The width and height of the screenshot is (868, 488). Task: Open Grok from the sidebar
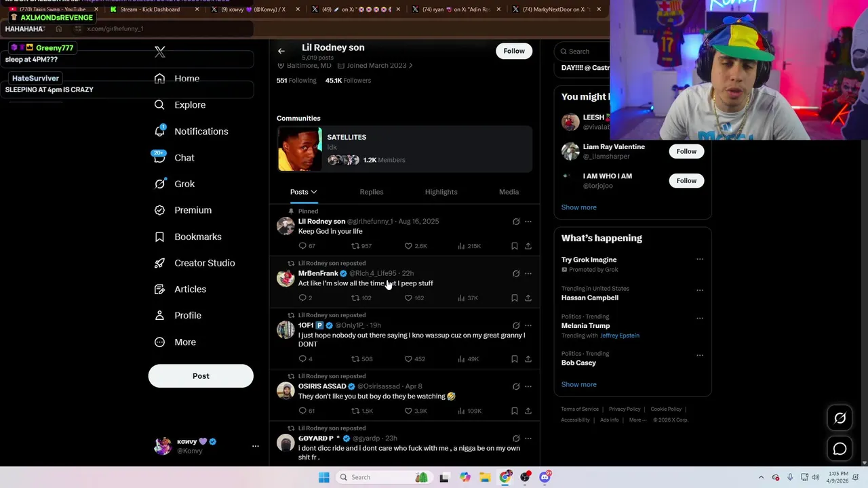click(174, 184)
